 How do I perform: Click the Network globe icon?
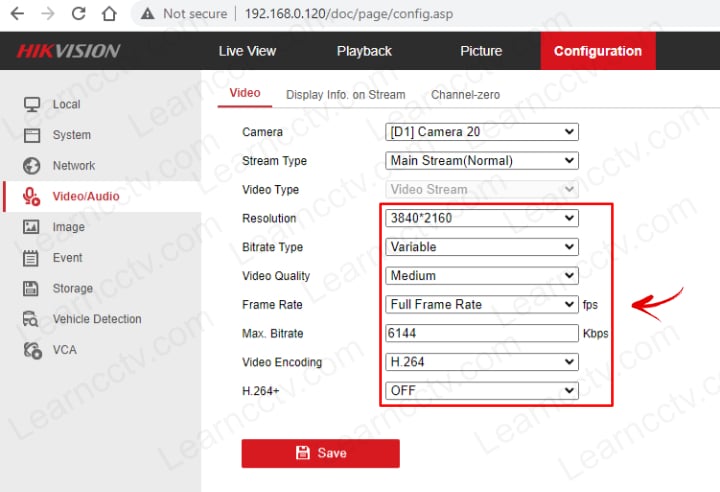pyautogui.click(x=32, y=166)
